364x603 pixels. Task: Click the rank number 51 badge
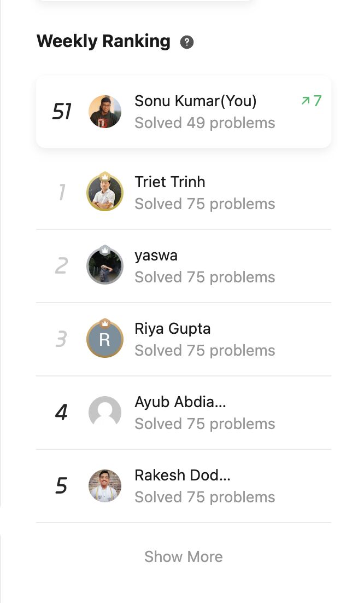pos(62,112)
